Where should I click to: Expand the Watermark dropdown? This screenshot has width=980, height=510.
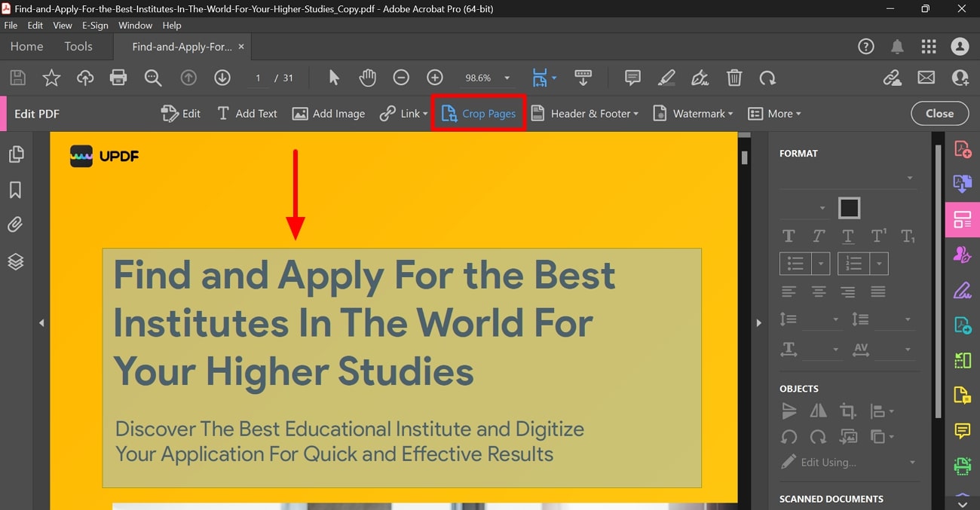tap(730, 115)
